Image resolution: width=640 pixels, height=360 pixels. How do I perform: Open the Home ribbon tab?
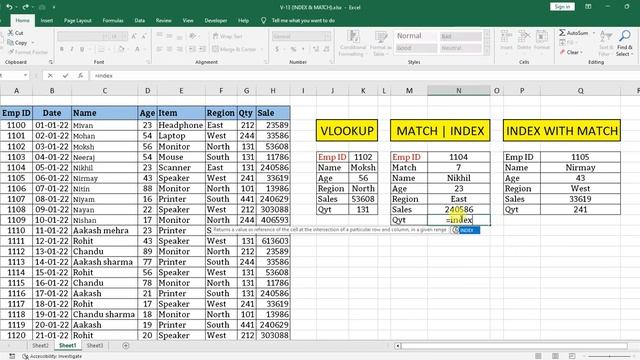point(22,20)
